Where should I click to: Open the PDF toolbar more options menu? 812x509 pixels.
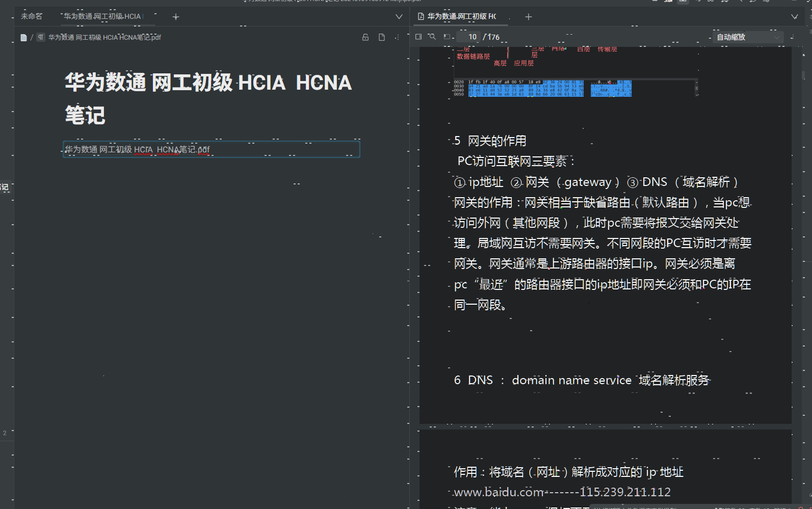click(792, 37)
